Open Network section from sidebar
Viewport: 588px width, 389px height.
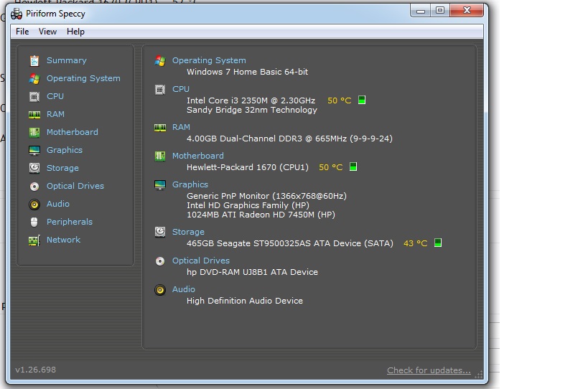63,240
